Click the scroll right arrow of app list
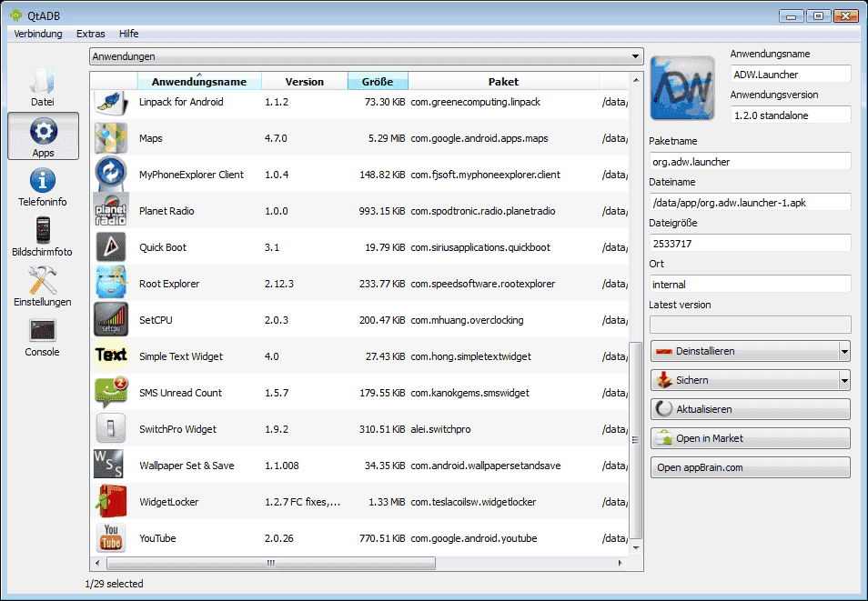The width and height of the screenshot is (868, 601). coord(620,564)
